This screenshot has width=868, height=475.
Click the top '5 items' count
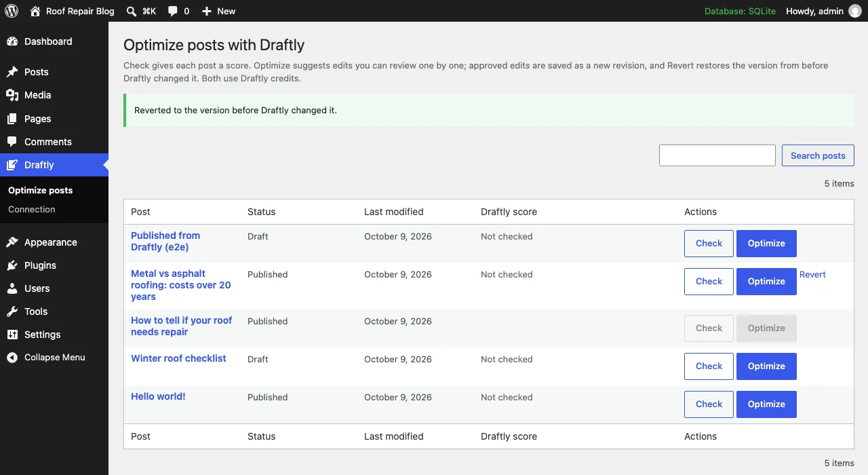(840, 183)
